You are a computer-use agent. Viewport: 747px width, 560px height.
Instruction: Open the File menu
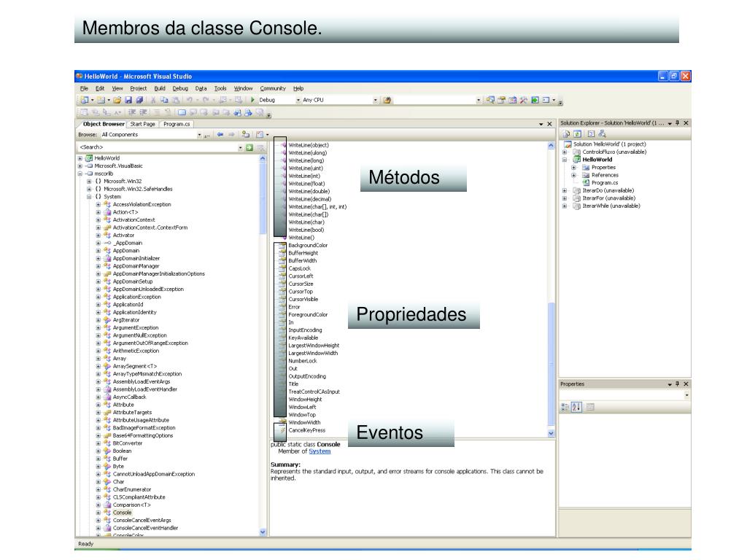pos(85,88)
